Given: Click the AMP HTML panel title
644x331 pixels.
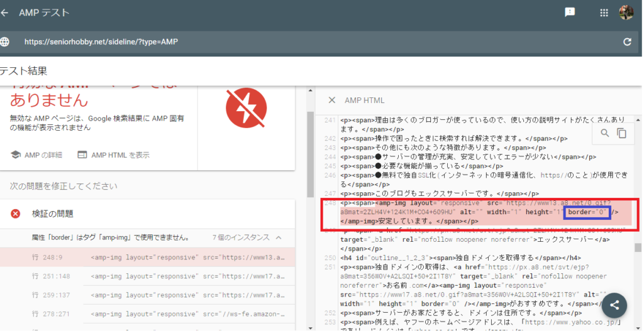Looking at the screenshot, I should [365, 100].
